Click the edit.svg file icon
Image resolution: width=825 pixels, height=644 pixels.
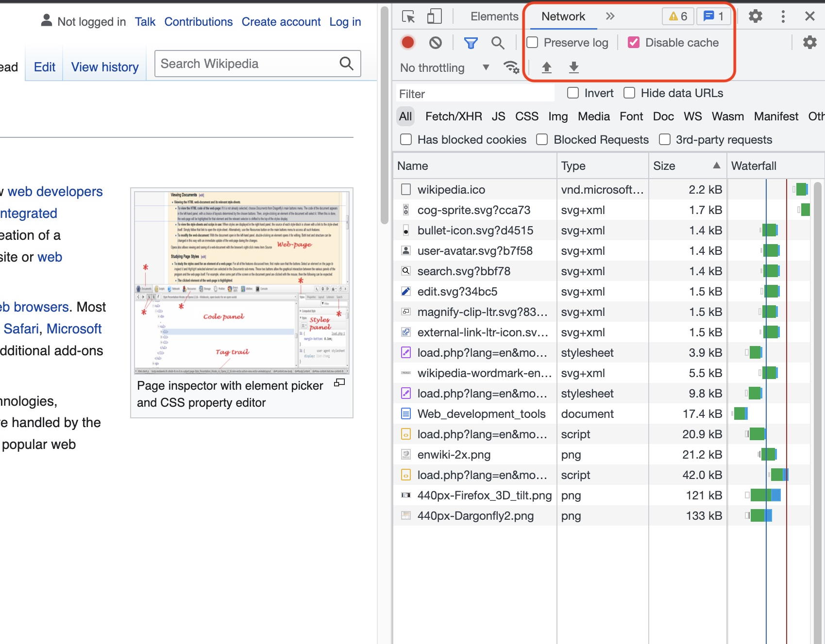406,291
